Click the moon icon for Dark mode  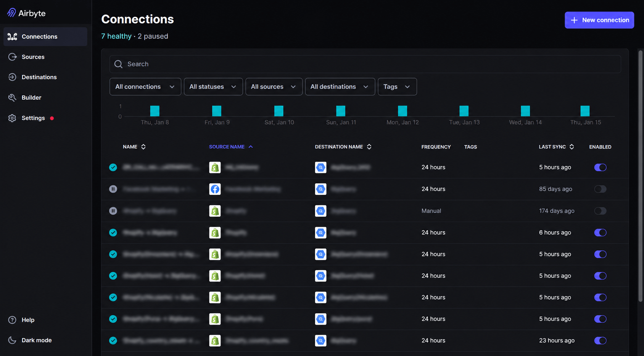pos(12,340)
